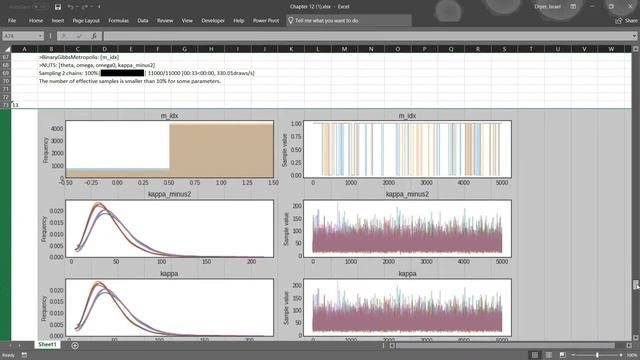This screenshot has height=360, width=640.
Task: Click the vertical scrollbar thumb
Action: [636, 284]
